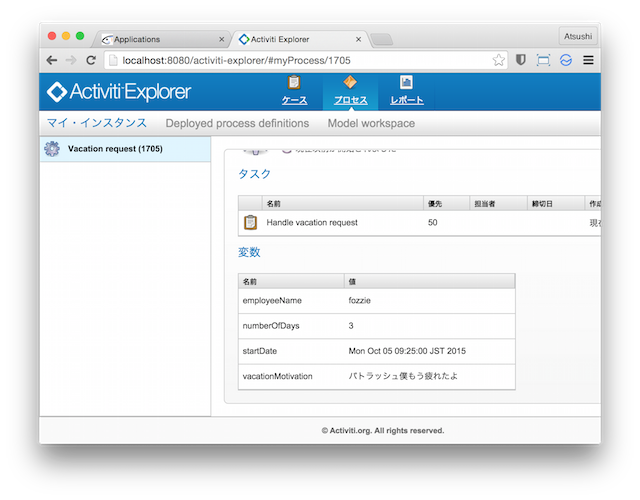Switch to the Applications browser tab

[158, 39]
